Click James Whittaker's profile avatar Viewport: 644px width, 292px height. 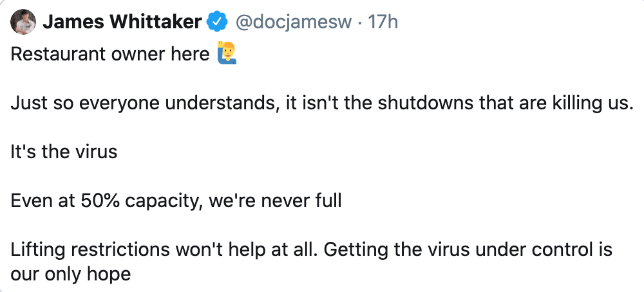(23, 23)
